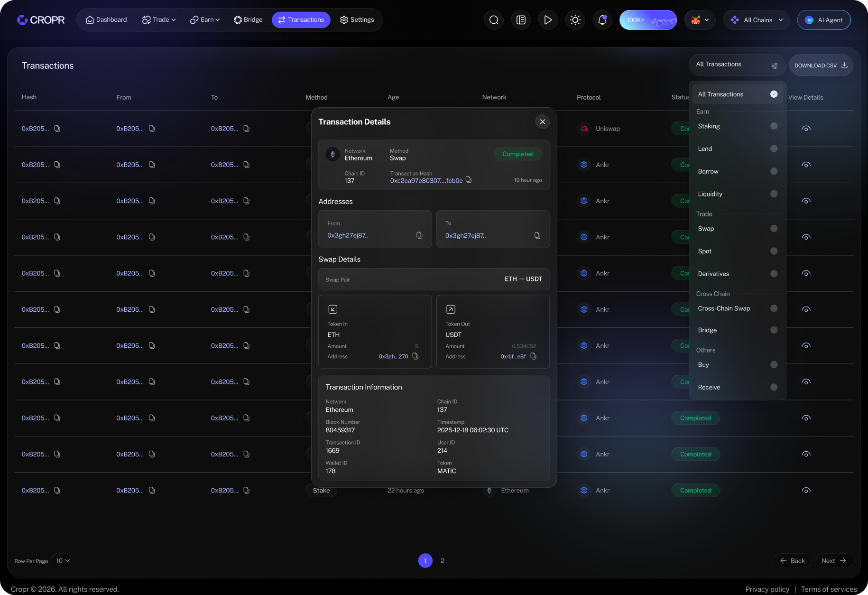Copy transaction hash 0xc2ea97e80307...feb0e
Screen dimensions: 868x595
(x=469, y=180)
